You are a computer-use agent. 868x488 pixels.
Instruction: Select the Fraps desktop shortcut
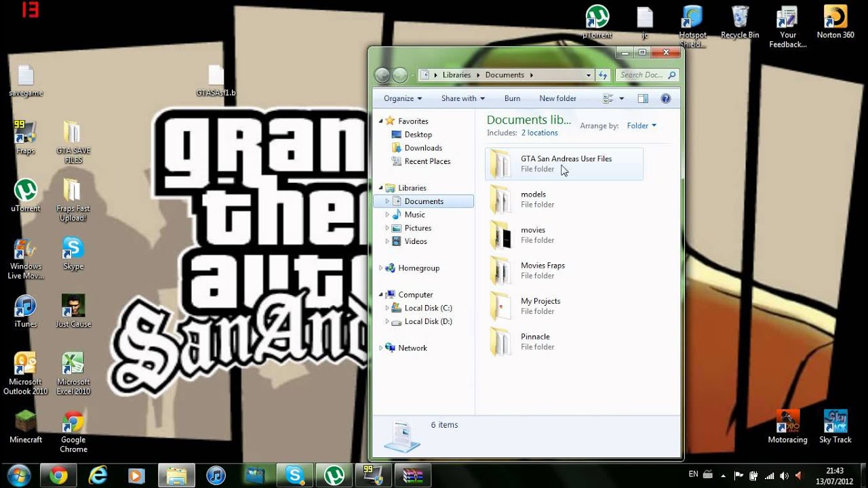[x=26, y=138]
